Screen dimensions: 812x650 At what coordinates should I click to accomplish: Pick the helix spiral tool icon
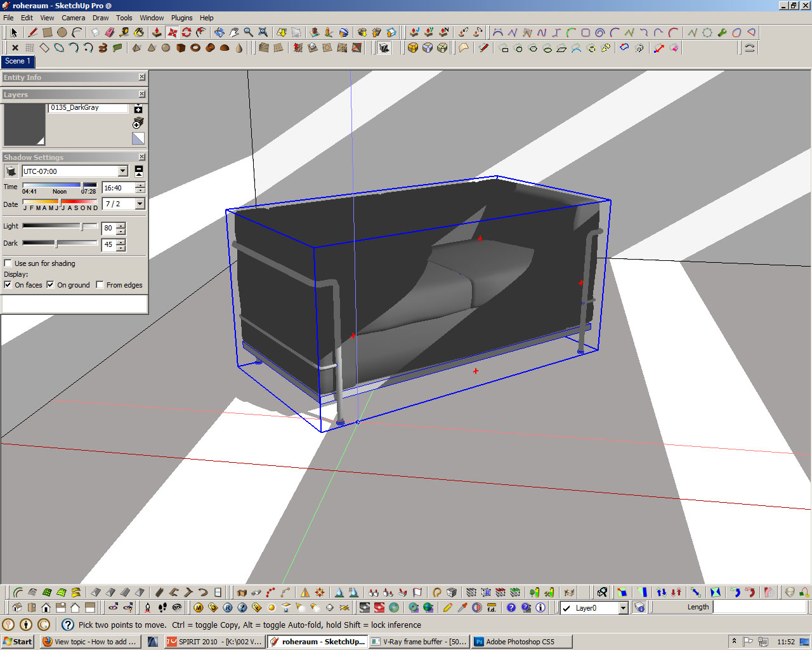click(103, 48)
